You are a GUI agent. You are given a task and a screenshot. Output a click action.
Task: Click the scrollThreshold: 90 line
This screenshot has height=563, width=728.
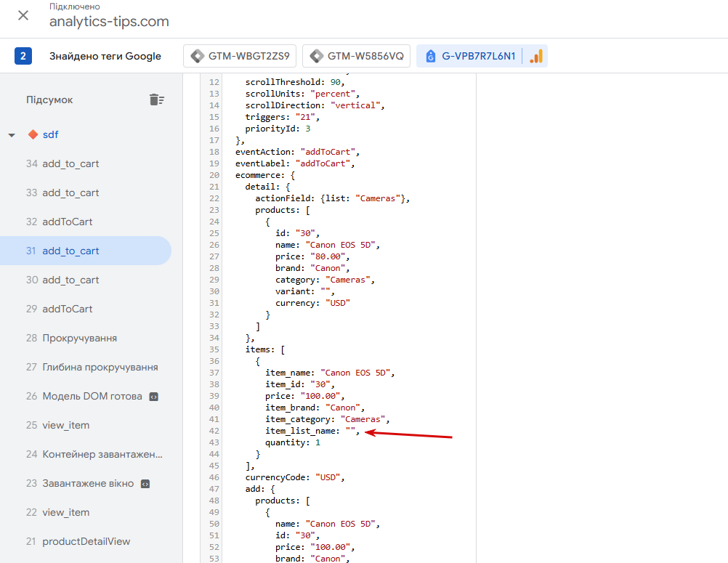[x=295, y=82]
